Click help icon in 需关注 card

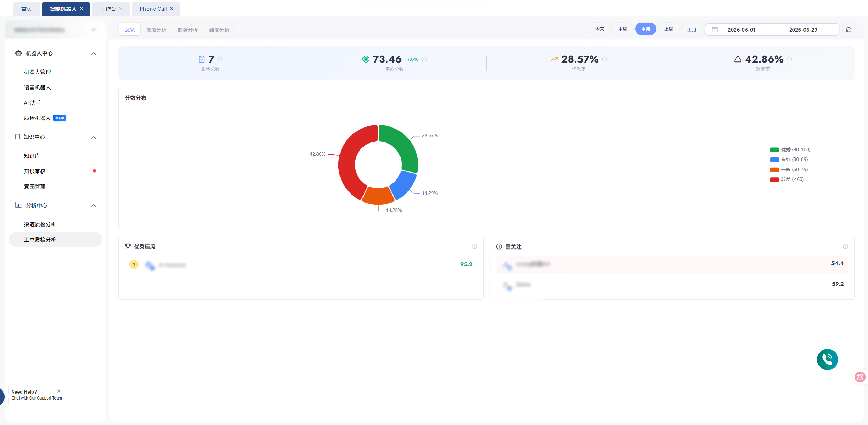tap(846, 247)
